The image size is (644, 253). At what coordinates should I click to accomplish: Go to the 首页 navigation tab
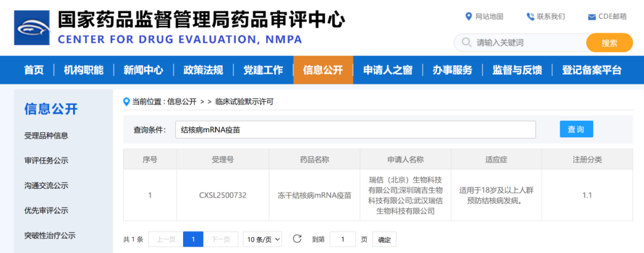click(x=34, y=70)
